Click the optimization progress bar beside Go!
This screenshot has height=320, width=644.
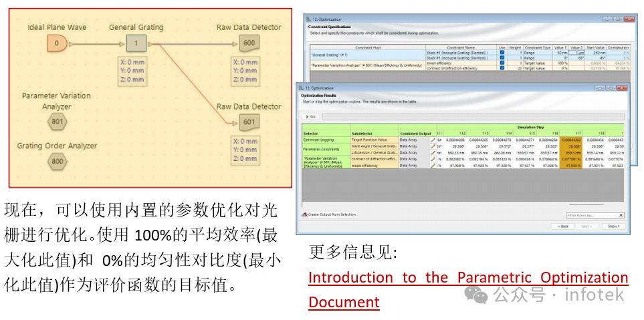473,116
